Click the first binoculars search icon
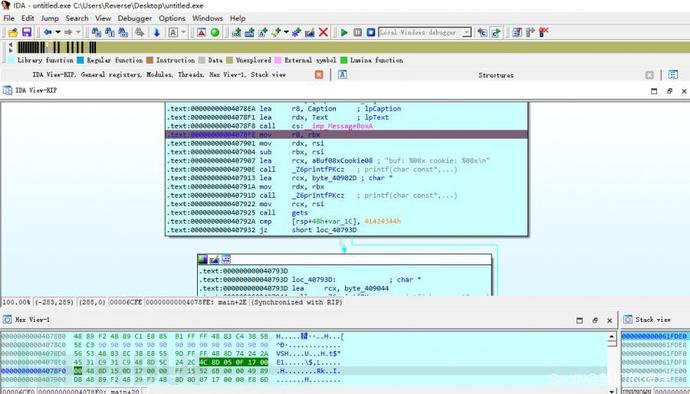The width and height of the screenshot is (690, 394). pyautogui.click(x=96, y=32)
